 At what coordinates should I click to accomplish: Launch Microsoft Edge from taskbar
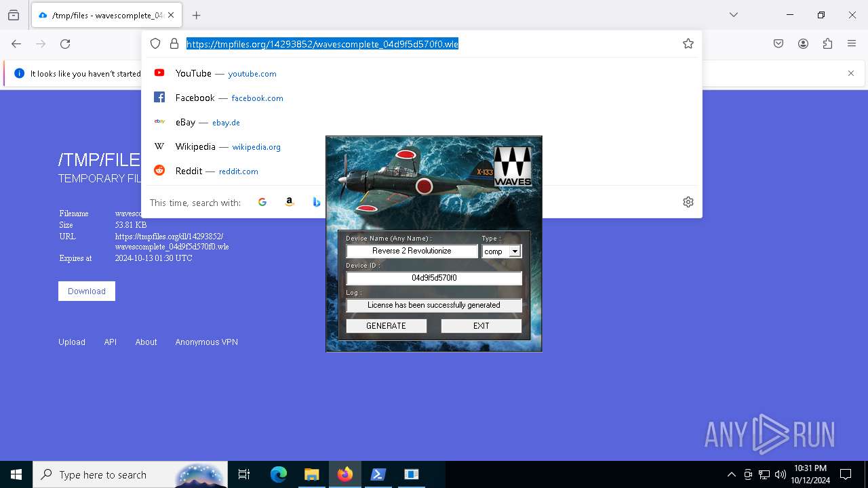click(x=279, y=474)
